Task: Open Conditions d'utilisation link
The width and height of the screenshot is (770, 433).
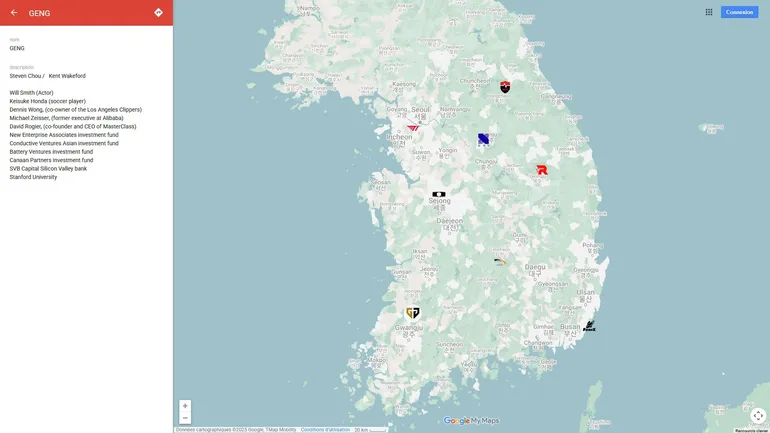Action: 325,429
